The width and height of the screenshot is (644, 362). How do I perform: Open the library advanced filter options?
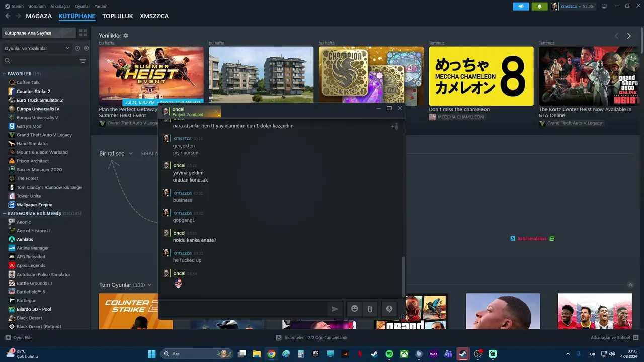(83, 61)
